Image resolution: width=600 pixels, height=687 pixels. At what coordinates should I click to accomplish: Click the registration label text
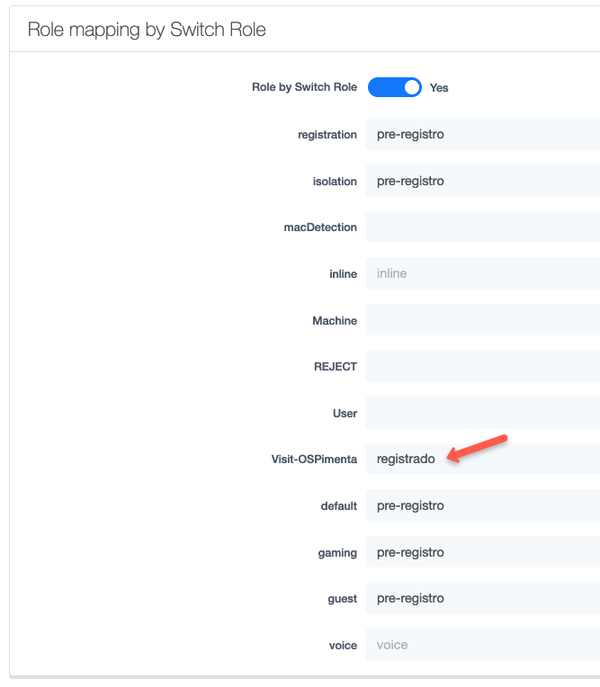click(327, 134)
